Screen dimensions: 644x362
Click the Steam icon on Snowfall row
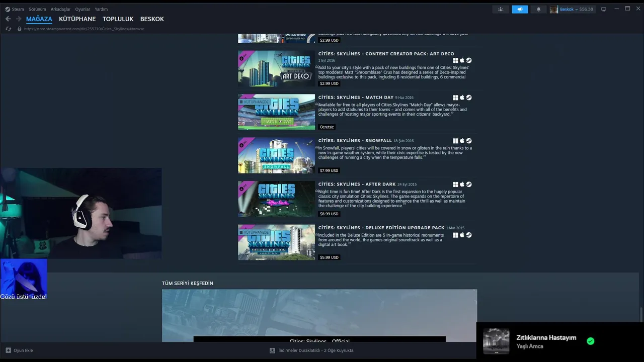click(469, 141)
